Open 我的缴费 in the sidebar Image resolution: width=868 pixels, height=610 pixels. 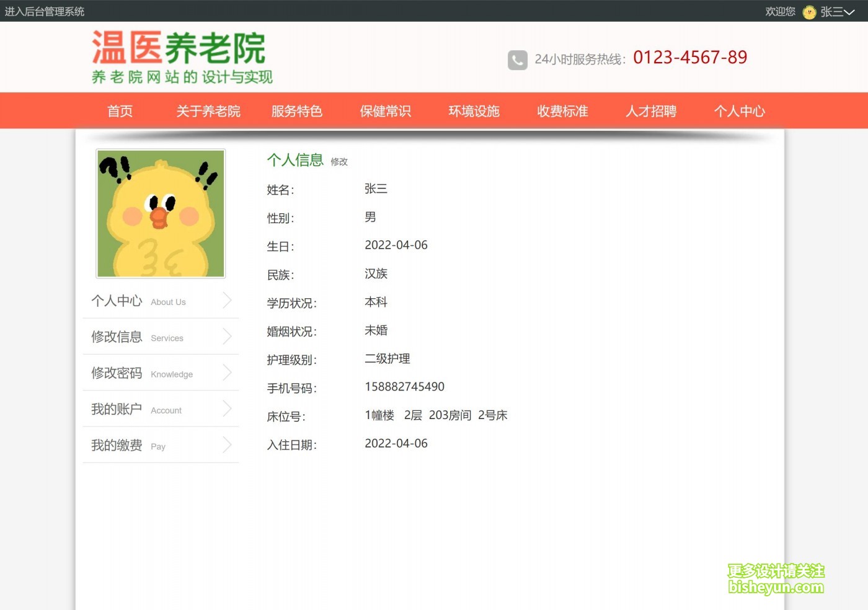point(117,445)
